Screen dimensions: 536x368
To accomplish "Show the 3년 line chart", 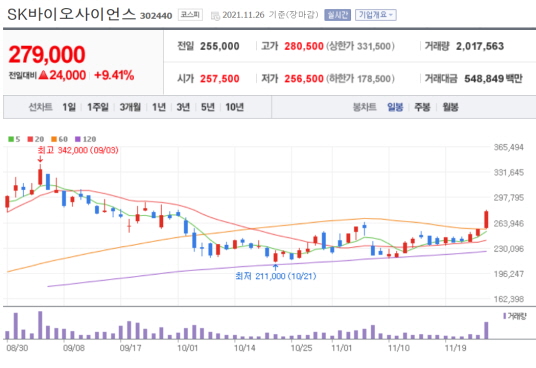I will [183, 107].
